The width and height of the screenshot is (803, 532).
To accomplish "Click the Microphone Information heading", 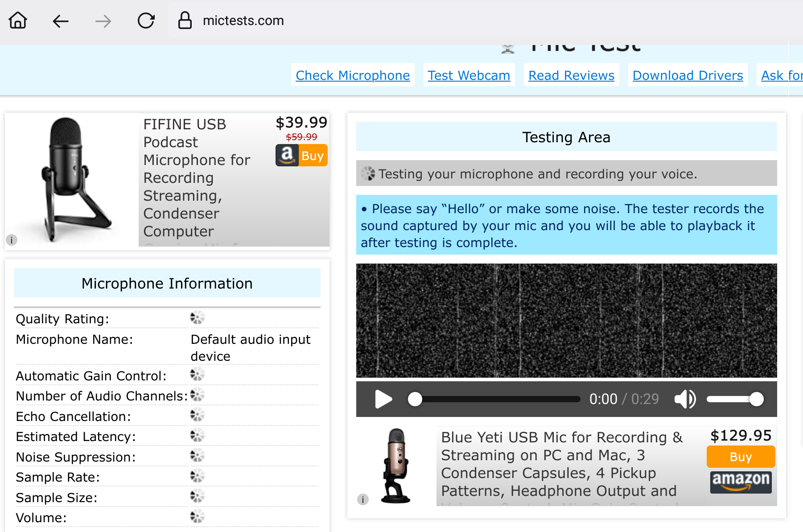I will (167, 283).
